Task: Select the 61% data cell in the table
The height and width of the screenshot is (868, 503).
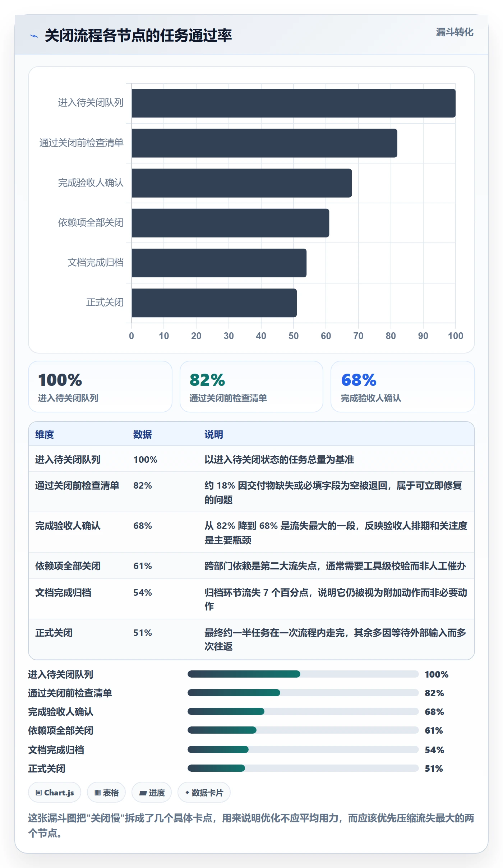Action: (143, 566)
